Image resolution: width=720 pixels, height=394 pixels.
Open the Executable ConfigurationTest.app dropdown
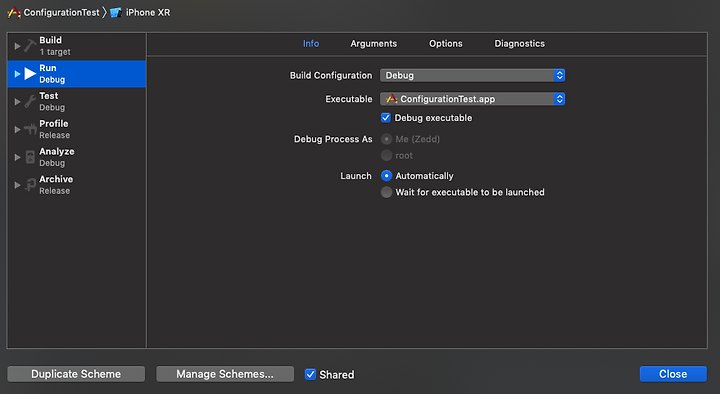click(472, 99)
